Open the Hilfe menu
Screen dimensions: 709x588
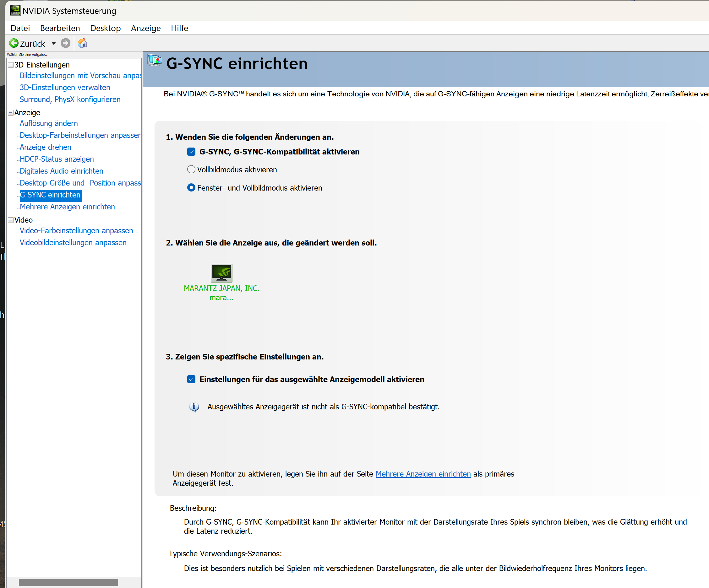tap(179, 28)
